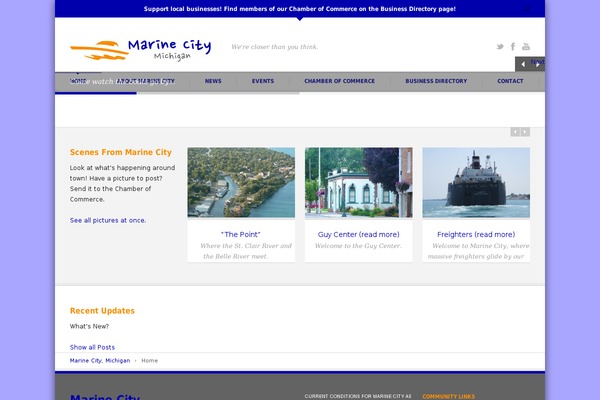
Task: Click the Show all Posts link
Action: (x=92, y=347)
